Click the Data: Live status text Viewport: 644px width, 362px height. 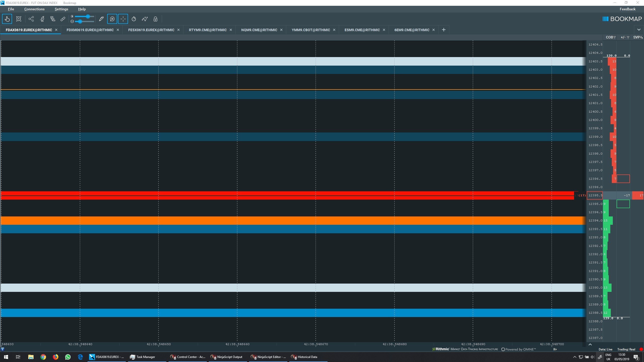click(605, 349)
